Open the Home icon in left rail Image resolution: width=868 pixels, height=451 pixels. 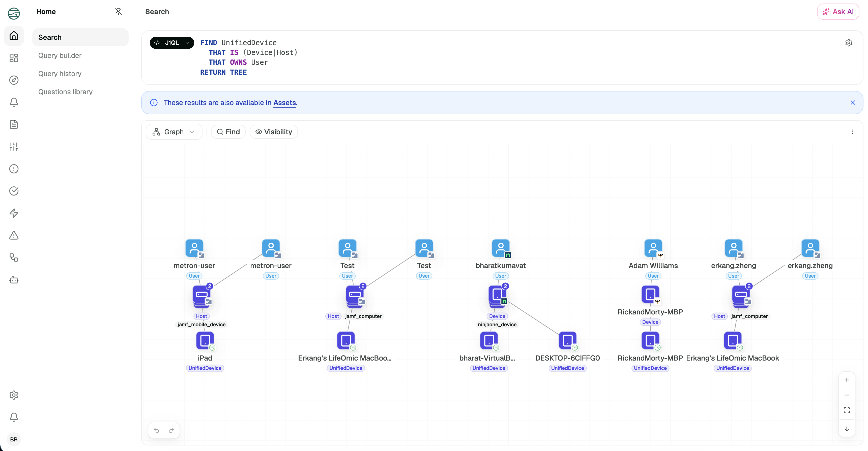click(14, 36)
